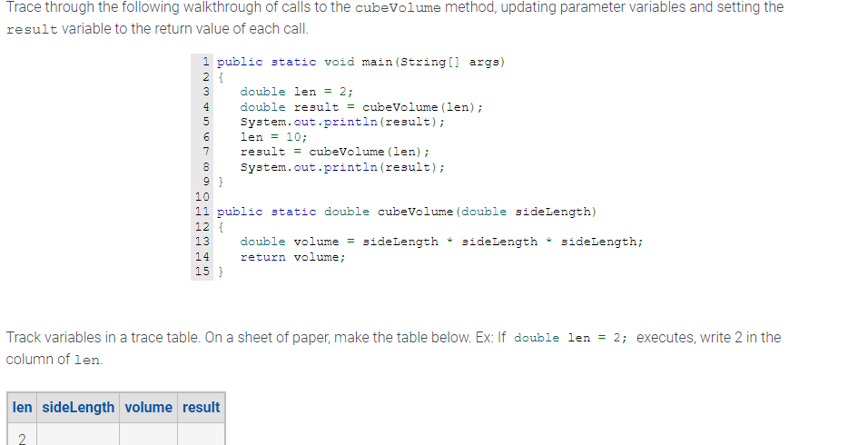Click the empty cell under result column
Screen dimensions: 868x445
click(201, 435)
